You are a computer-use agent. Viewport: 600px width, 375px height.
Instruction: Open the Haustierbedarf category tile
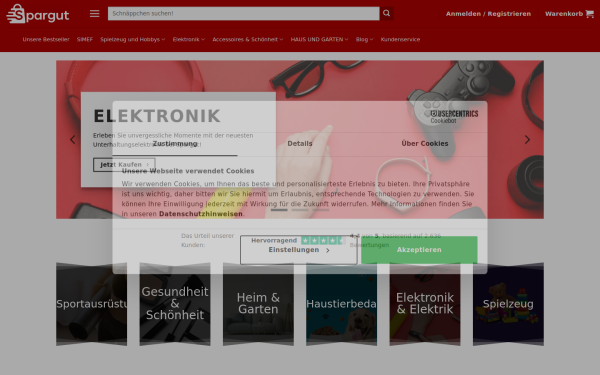(x=341, y=304)
